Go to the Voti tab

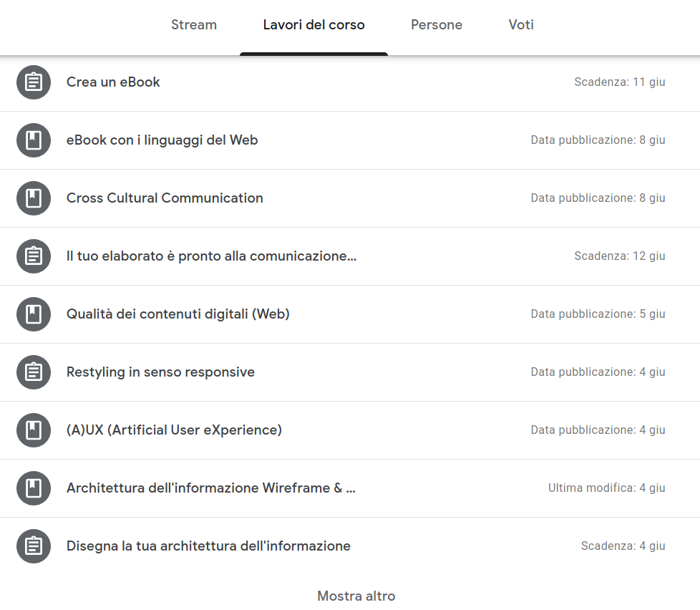(521, 25)
